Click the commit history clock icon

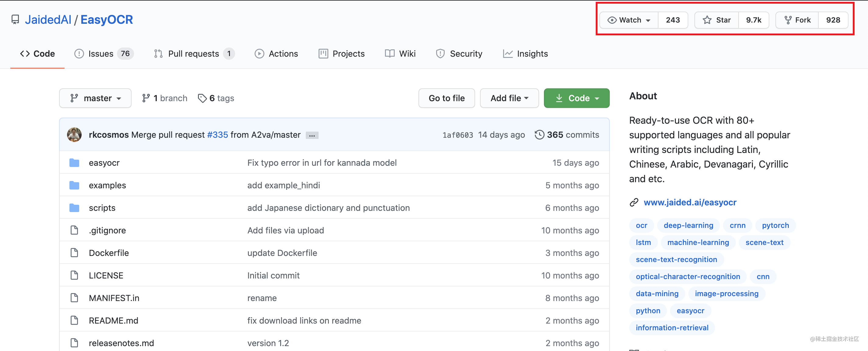click(x=539, y=135)
